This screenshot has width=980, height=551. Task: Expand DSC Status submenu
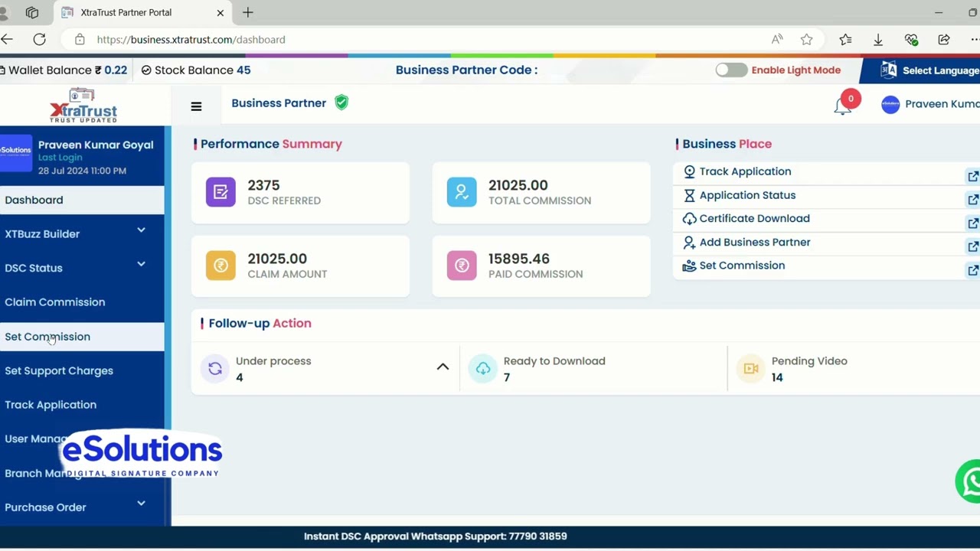[141, 264]
